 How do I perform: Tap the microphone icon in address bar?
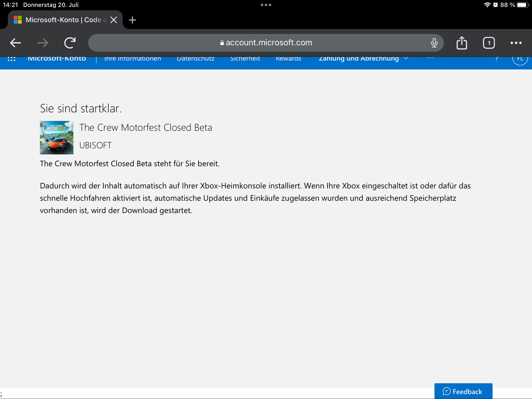(434, 43)
